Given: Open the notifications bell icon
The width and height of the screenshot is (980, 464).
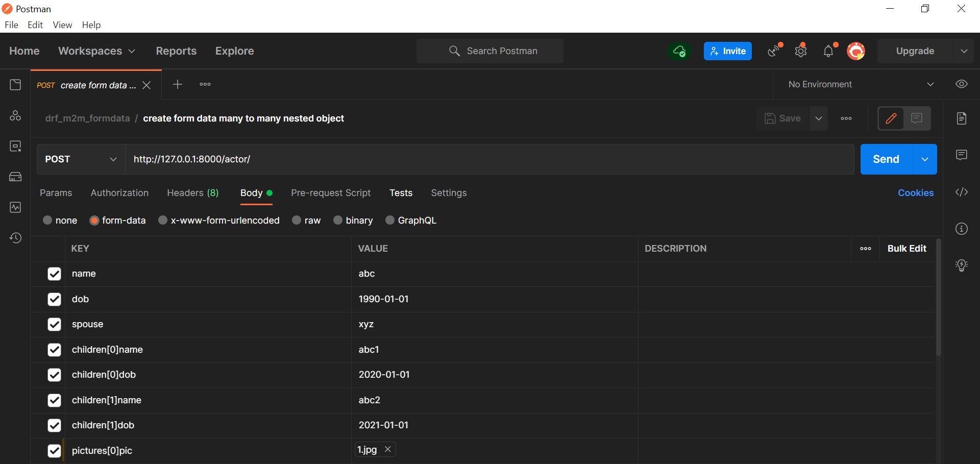Looking at the screenshot, I should coord(828,51).
